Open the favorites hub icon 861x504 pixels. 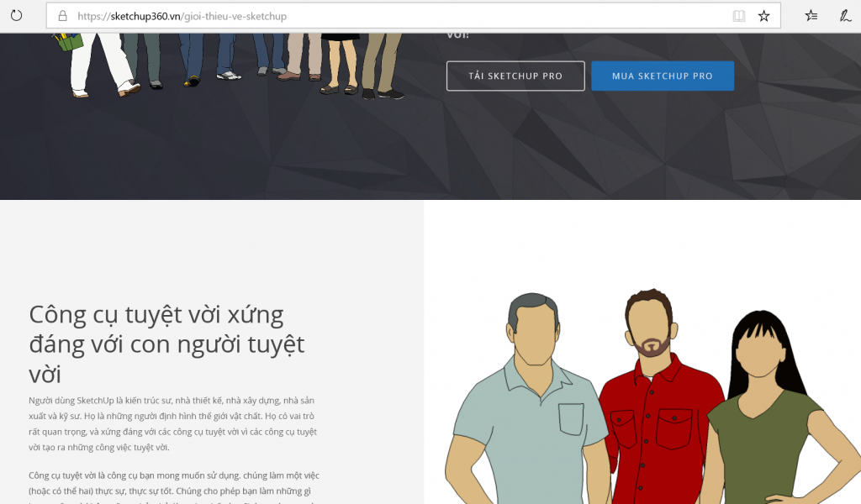tap(811, 16)
